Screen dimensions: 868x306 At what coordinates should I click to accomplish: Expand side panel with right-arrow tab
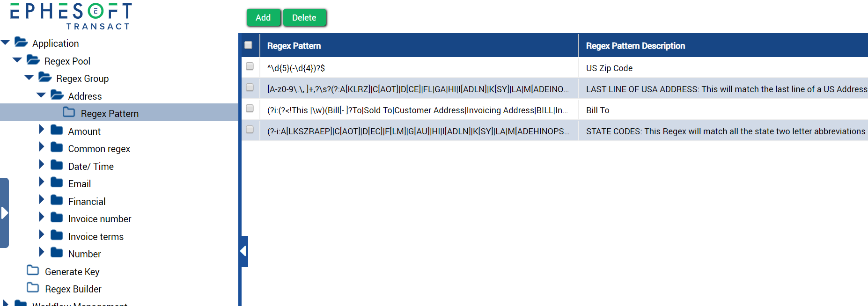coord(4,213)
